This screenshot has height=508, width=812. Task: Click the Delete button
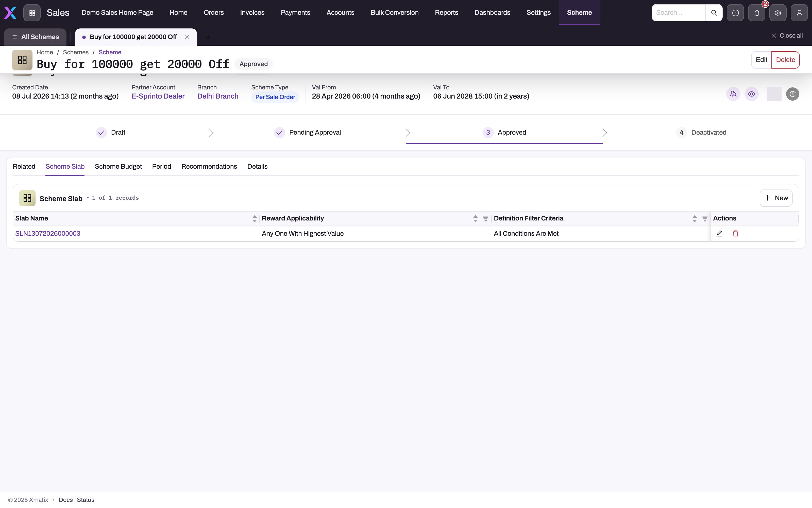[786, 60]
